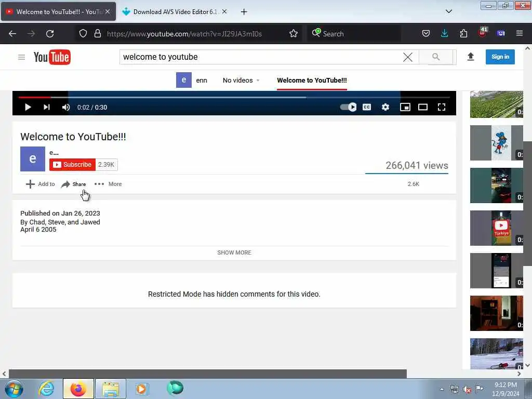Click the Firefox Search box
The height and width of the screenshot is (399, 532).
click(354, 34)
